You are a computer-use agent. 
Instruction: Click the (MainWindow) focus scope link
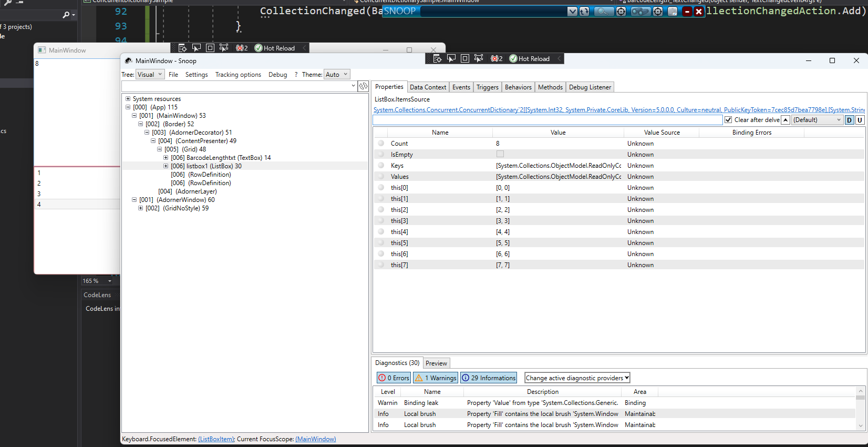(x=316, y=439)
